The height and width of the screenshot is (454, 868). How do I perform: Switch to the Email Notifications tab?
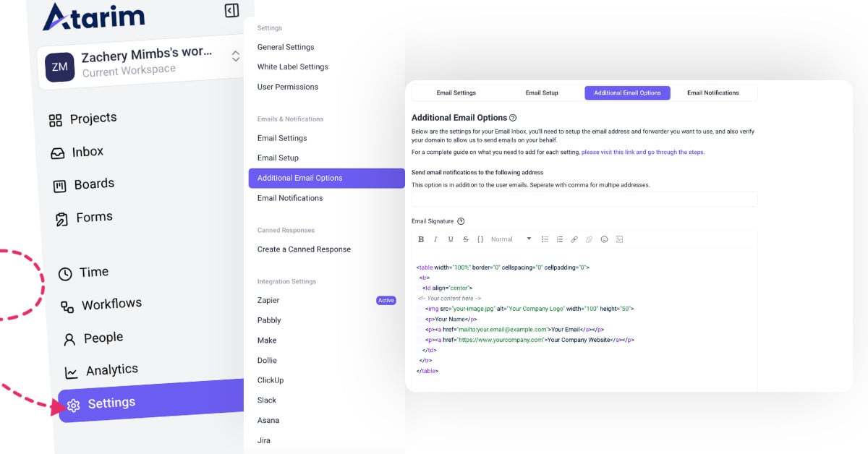(x=712, y=93)
